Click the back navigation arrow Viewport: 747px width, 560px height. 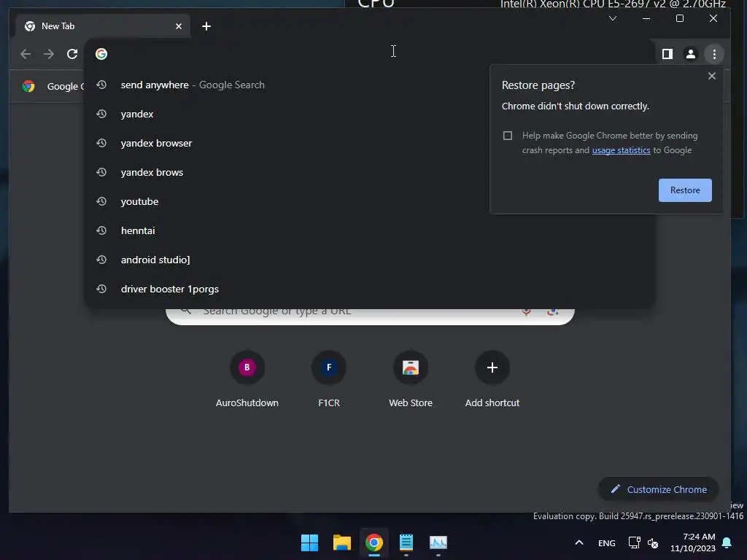coord(26,54)
